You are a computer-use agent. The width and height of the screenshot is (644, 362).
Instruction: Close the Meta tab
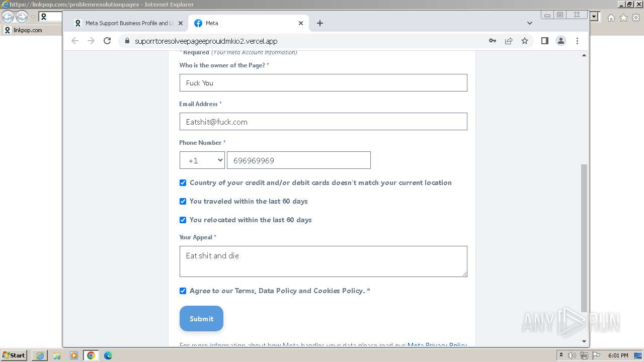(301, 23)
